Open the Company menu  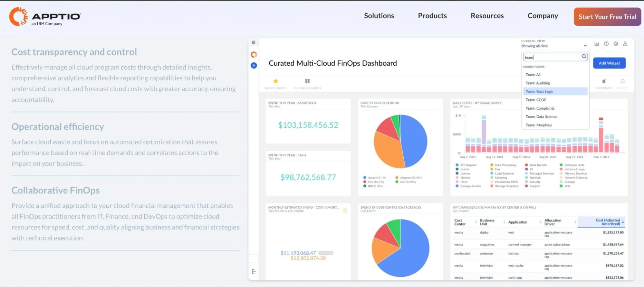543,16
